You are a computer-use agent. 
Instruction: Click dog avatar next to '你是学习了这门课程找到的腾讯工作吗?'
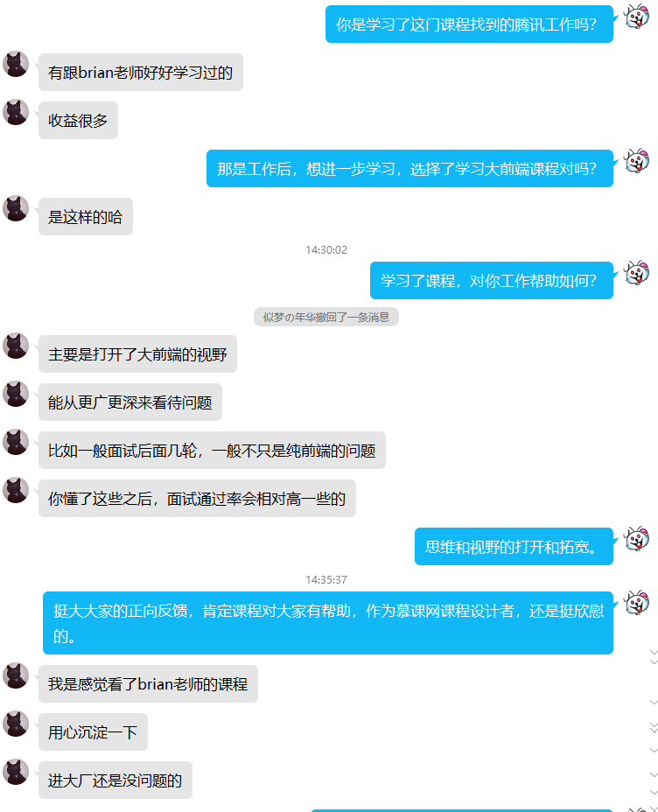pyautogui.click(x=636, y=17)
